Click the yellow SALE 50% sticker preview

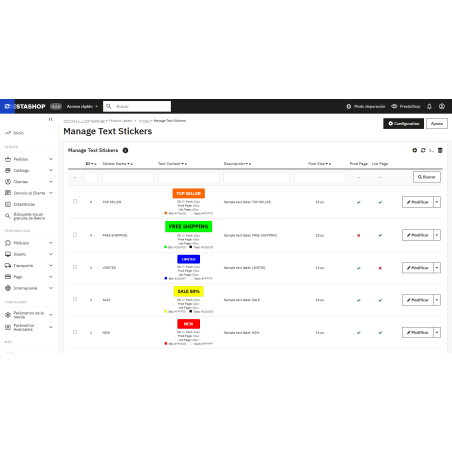pyautogui.click(x=188, y=291)
